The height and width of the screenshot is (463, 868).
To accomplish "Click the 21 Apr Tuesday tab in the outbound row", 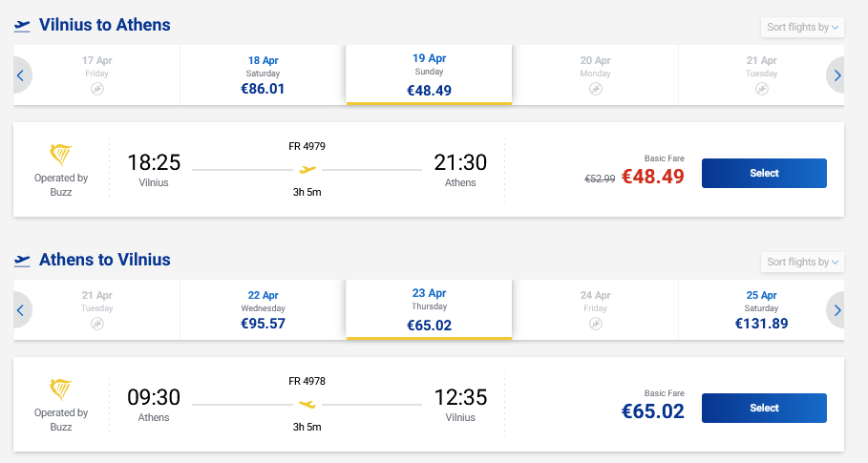I will click(x=761, y=74).
